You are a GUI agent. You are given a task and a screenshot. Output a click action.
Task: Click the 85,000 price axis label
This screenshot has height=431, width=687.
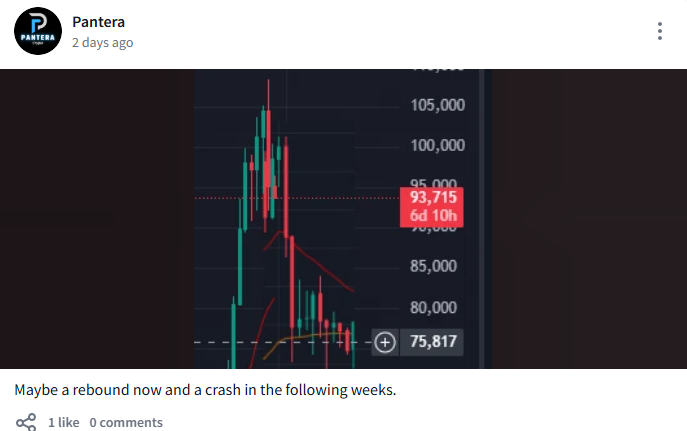433,266
